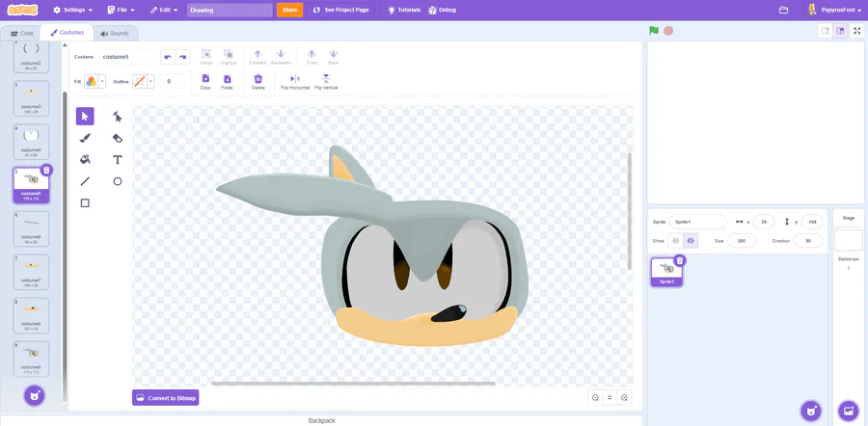Switch to small stage layout
The image size is (868, 426).
tap(826, 31)
